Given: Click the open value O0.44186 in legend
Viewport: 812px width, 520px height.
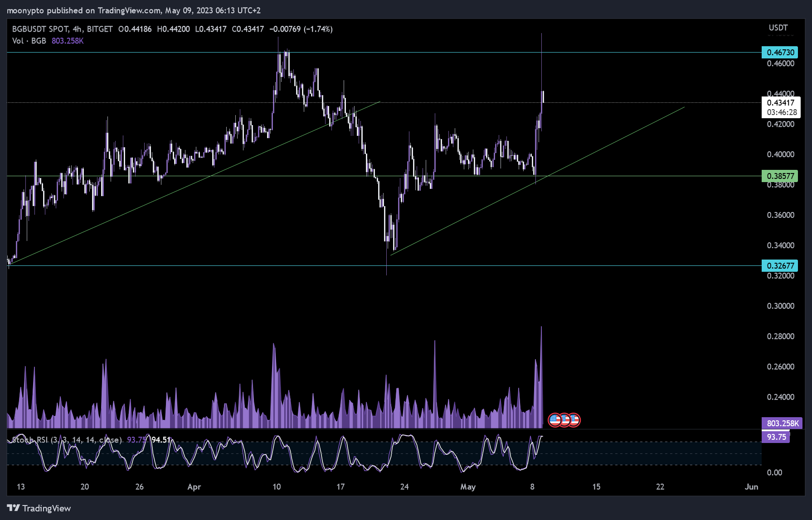Looking at the screenshot, I should click(x=135, y=29).
